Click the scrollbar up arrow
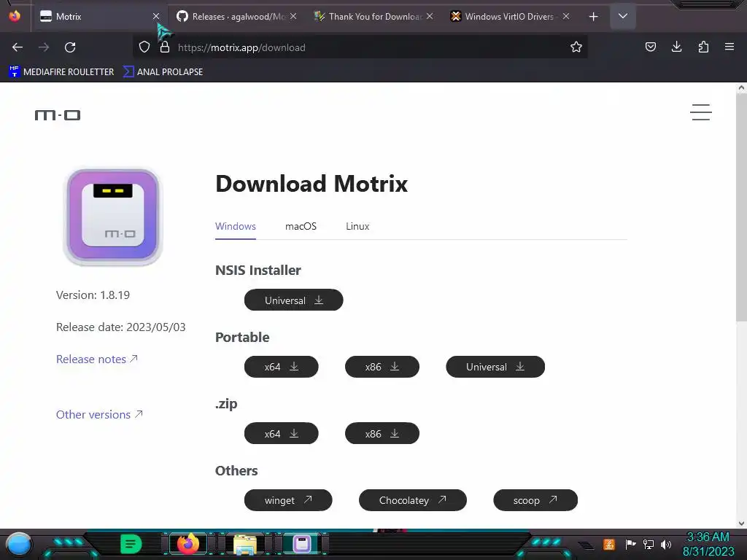747x560 pixels. [x=741, y=87]
